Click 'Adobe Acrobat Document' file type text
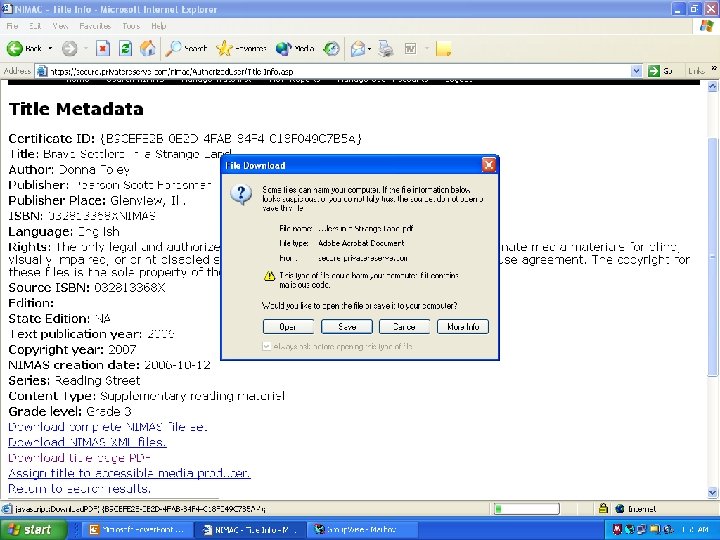This screenshot has width=720, height=540. point(361,243)
